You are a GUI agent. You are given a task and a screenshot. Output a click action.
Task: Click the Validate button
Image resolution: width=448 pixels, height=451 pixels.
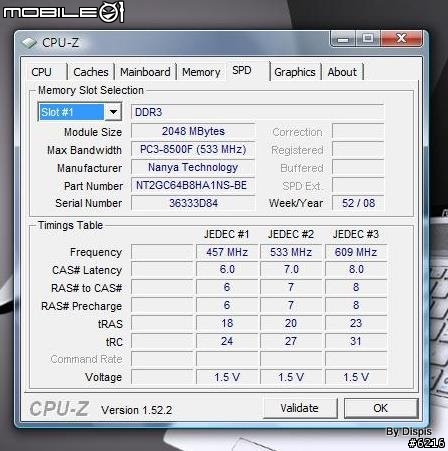click(299, 408)
